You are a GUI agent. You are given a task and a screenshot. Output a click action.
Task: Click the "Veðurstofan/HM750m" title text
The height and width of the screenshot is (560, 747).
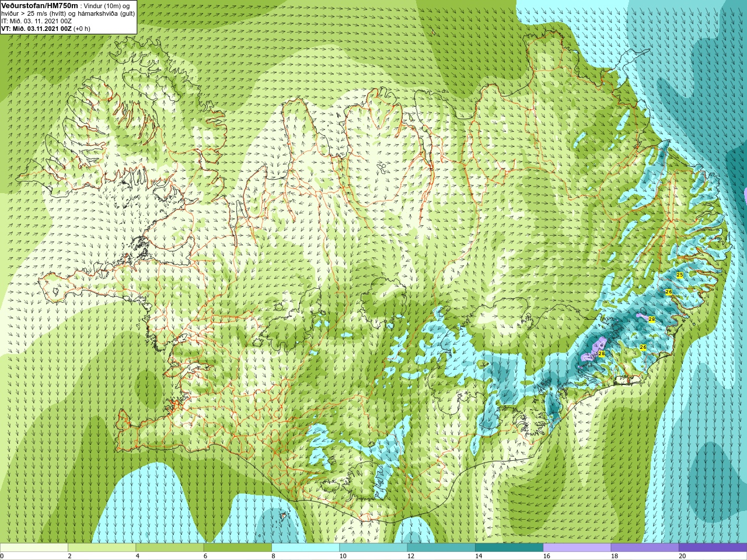39,5
